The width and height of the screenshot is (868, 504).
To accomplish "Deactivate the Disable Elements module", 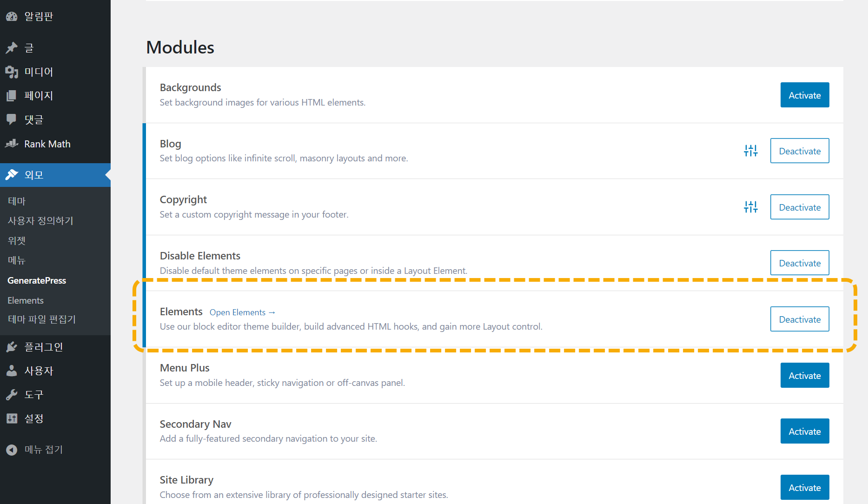I will pyautogui.click(x=800, y=263).
